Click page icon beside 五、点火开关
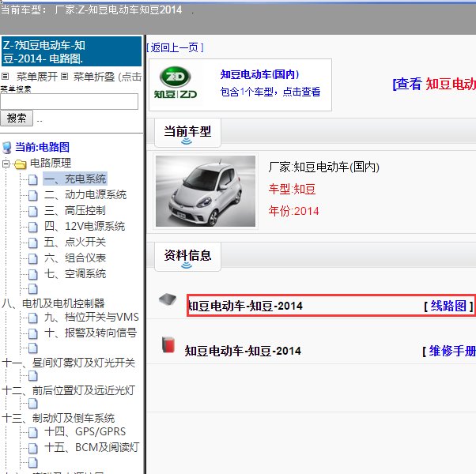 32,243
